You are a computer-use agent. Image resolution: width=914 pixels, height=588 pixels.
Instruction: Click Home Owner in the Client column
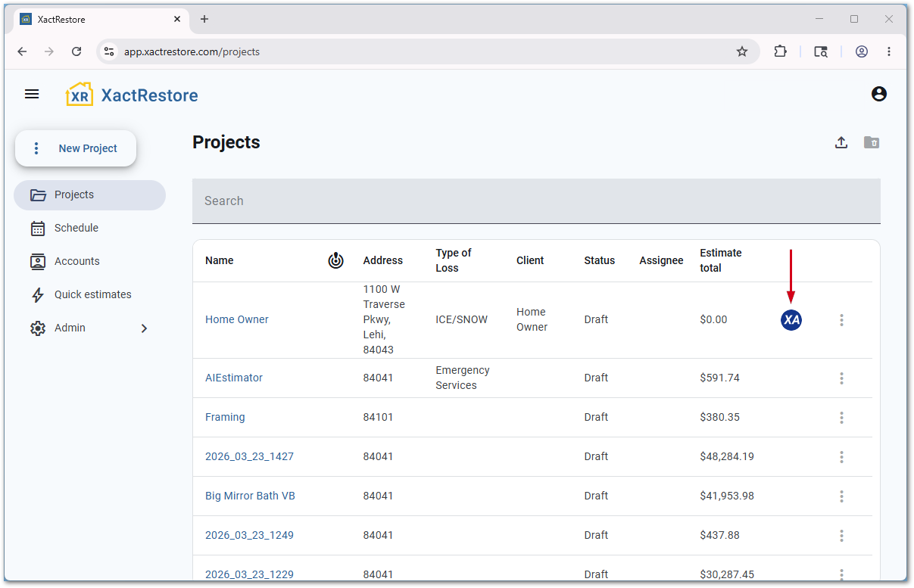[x=532, y=319]
